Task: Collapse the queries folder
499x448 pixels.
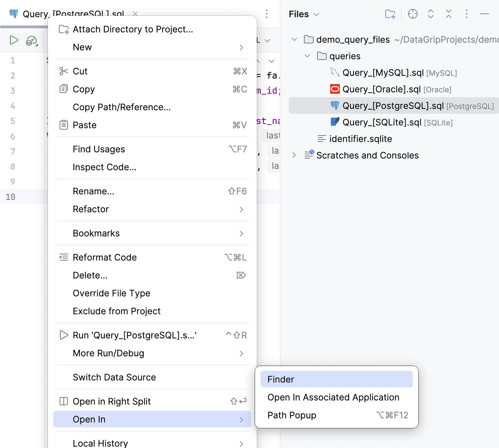Action: click(x=307, y=56)
